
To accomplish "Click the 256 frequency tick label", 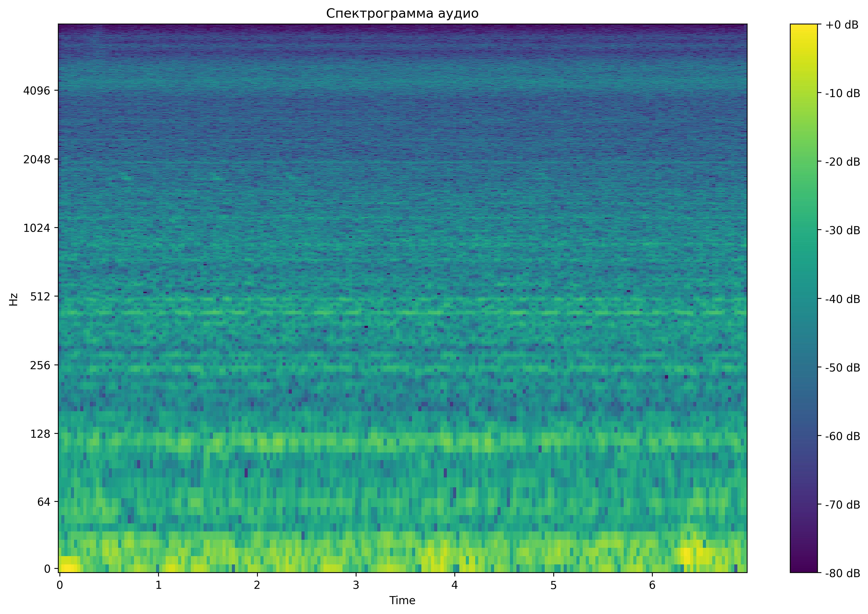I will (40, 366).
